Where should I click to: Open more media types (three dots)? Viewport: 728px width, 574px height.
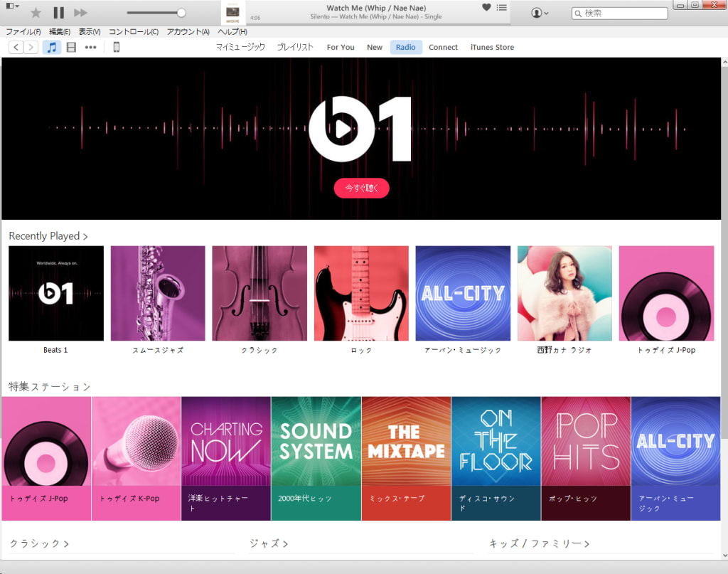90,47
